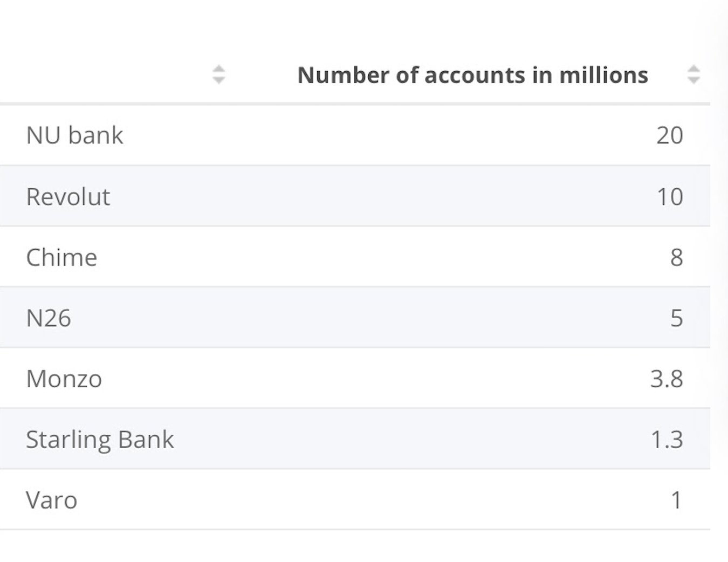
Task: Select the N26 row label
Action: [49, 318]
